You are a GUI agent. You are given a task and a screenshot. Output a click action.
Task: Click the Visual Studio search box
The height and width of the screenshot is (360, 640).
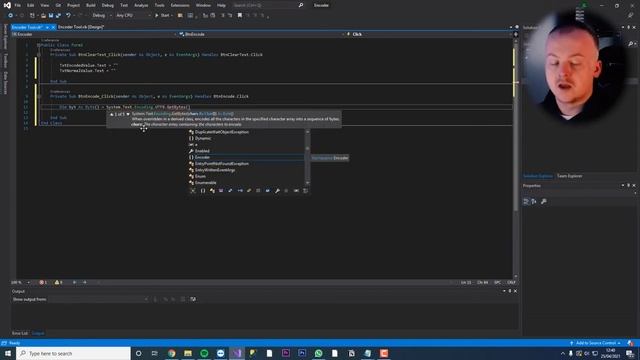(x=268, y=5)
